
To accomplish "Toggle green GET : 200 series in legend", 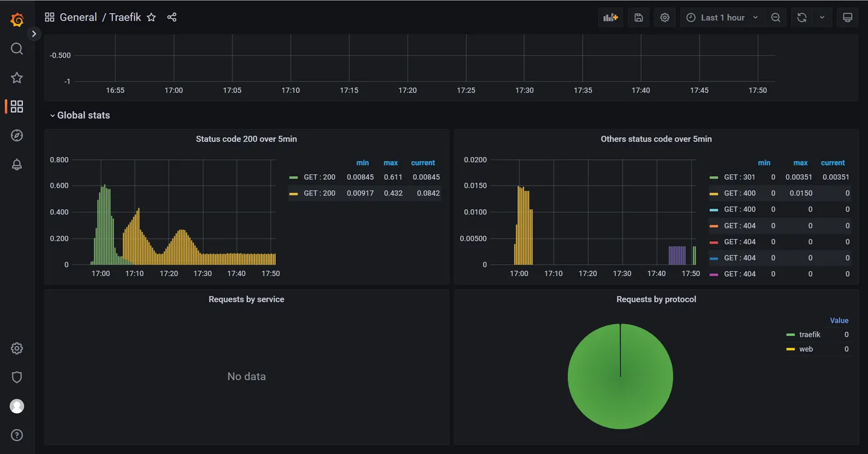I will point(319,177).
